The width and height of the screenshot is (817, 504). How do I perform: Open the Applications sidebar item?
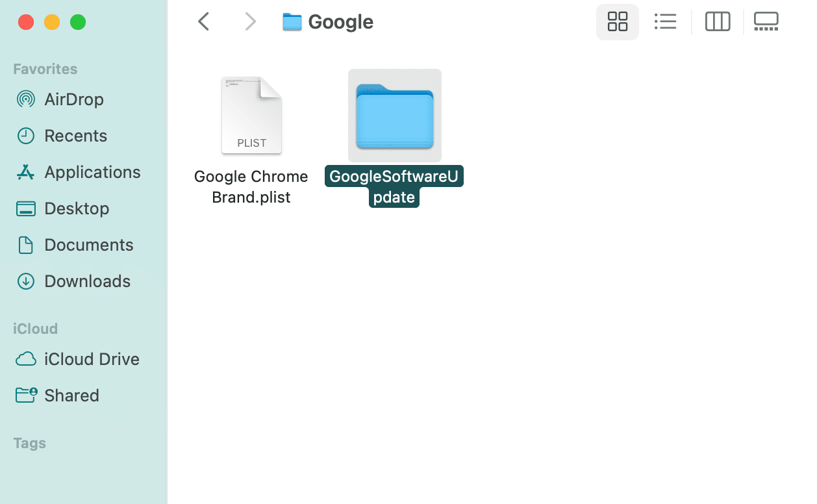point(92,171)
